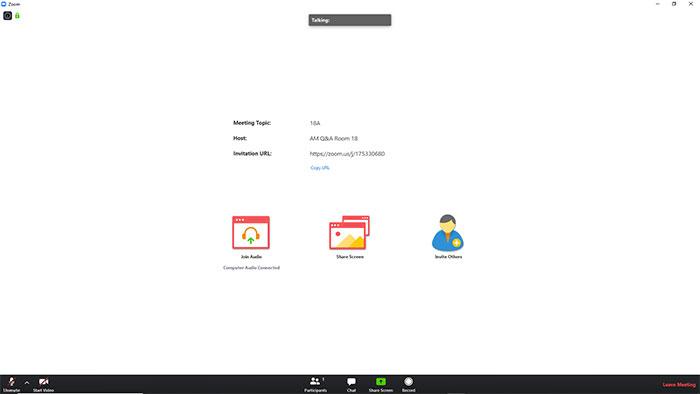Screen dimensions: 700x394
Task: Click the green encryption lock icon
Action: coord(17,16)
